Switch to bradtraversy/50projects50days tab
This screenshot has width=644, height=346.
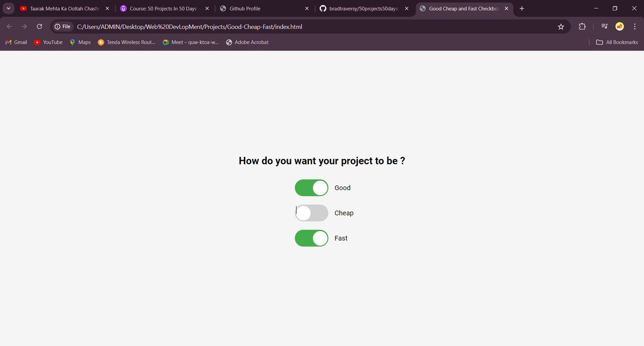(363, 9)
